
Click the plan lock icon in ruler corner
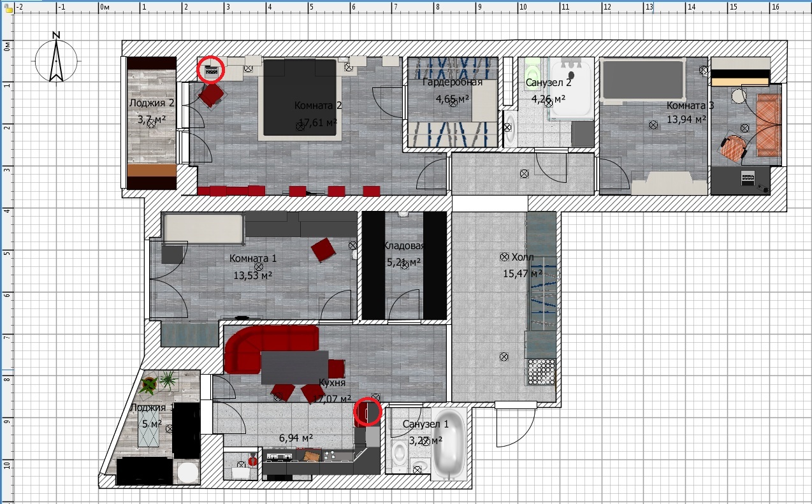[7, 9]
